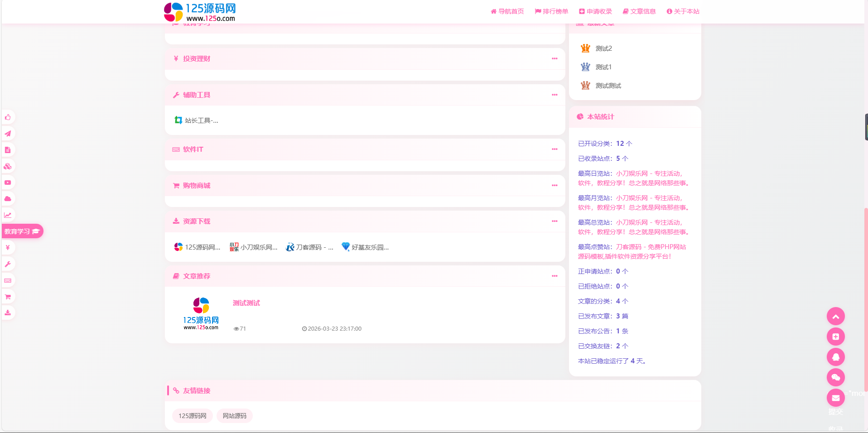This screenshot has width=868, height=433.
Task: Open the 125源码网 resource link
Action: coord(198,247)
